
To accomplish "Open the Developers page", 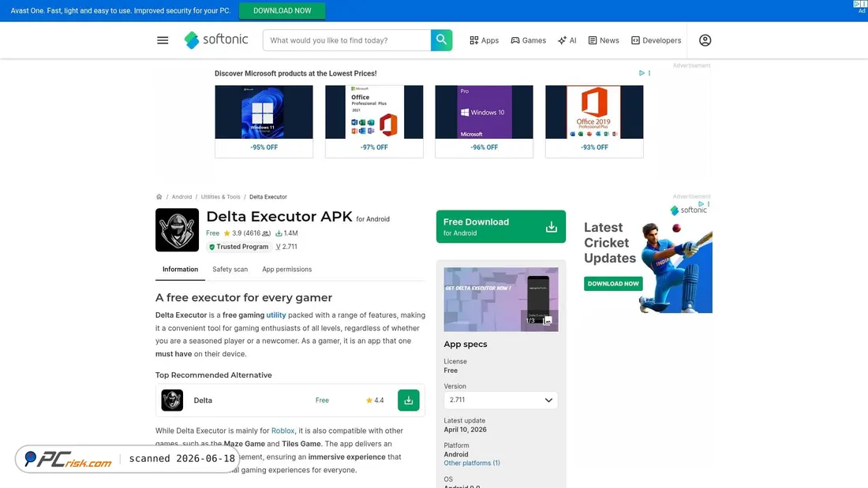I will [x=656, y=40].
